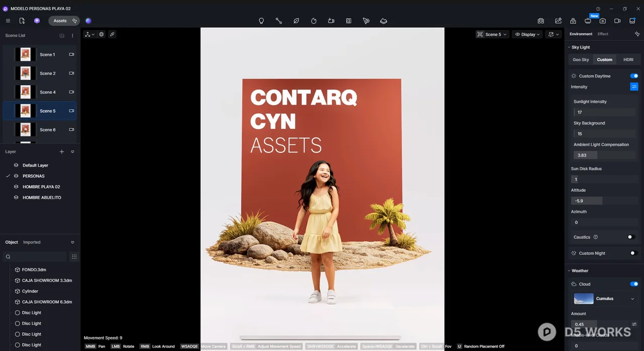Adjust the Ambient Light Compensation slider
This screenshot has width=644, height=351.
coord(606,155)
